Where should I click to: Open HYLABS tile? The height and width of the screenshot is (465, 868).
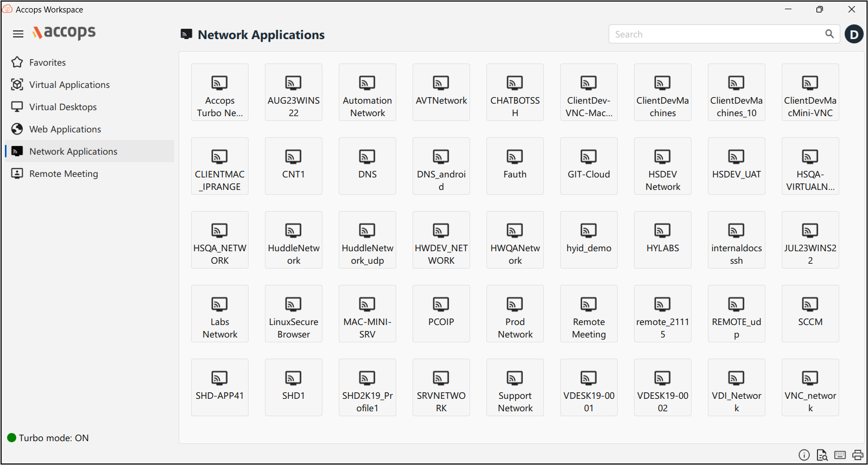point(663,240)
